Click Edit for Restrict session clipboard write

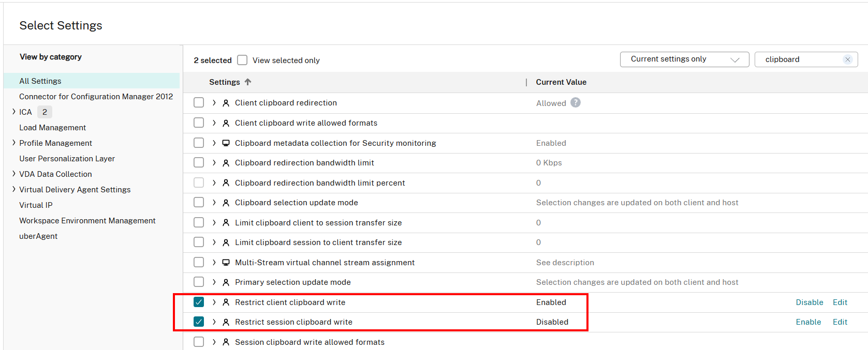click(x=840, y=322)
